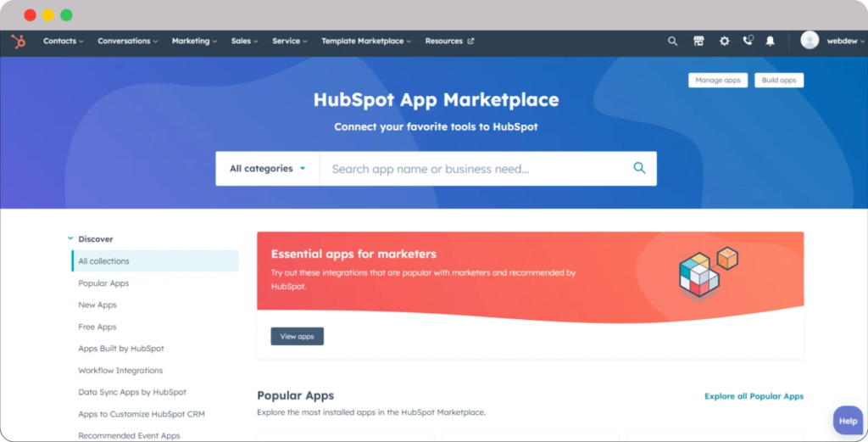Click the Manage apps button

tap(717, 81)
